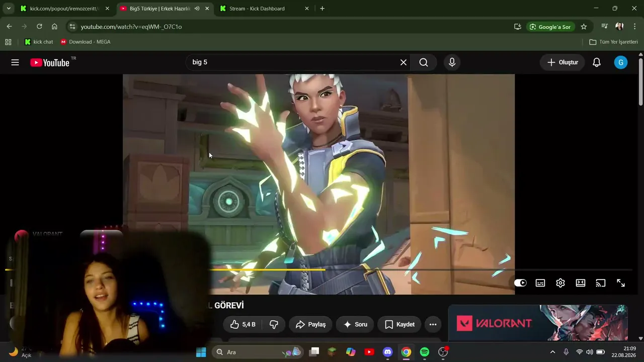Screen dimensions: 644x362
Task: Open the YouTube guide hamburger menu
Action: pos(15,62)
